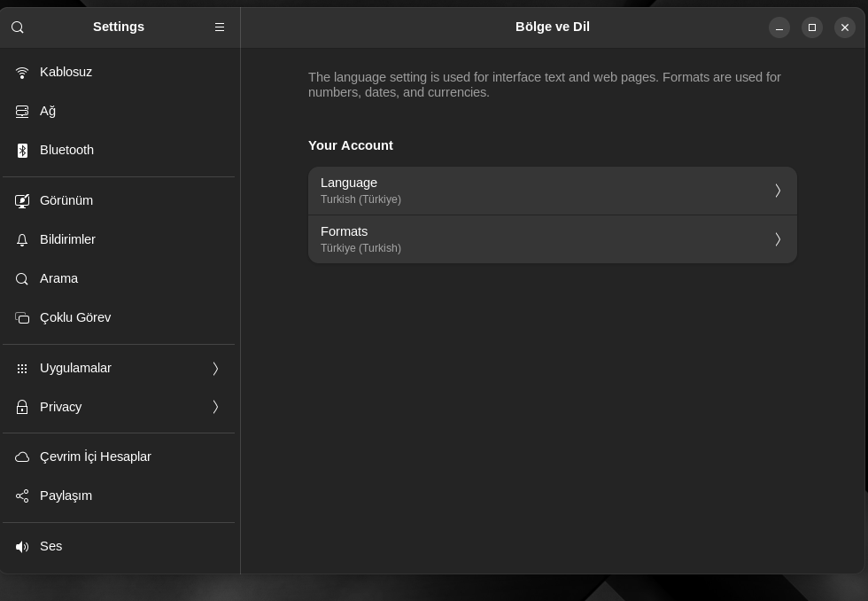Click the Language Turkish (Türkiye) row
This screenshot has width=868, height=601.
tap(553, 191)
